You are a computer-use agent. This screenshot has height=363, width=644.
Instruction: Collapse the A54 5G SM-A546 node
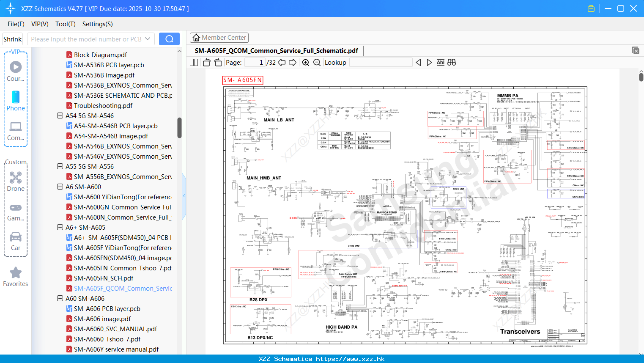coord(60,115)
